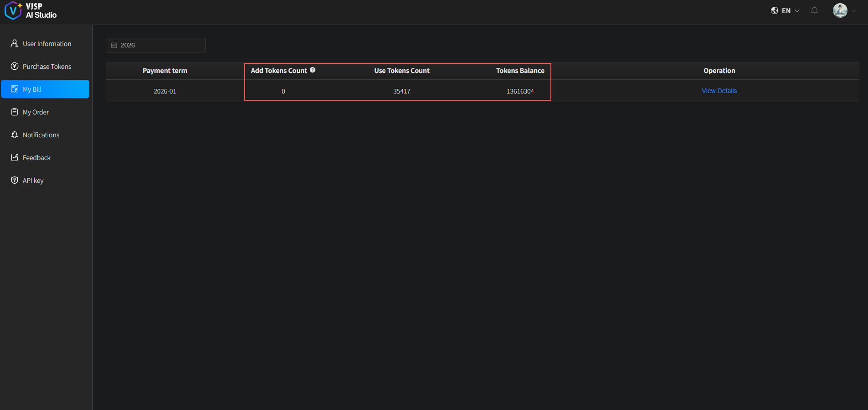
Task: Click the Notifications bell icon in sidebar
Action: click(x=15, y=135)
